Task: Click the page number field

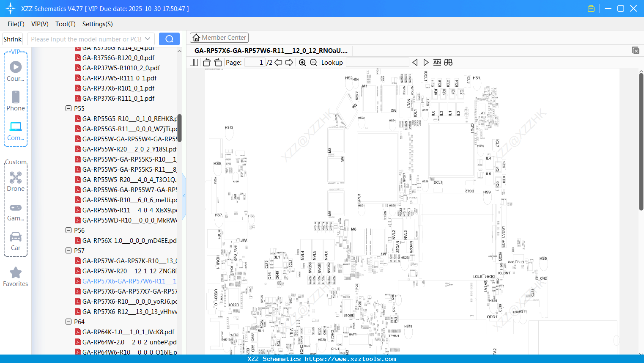Action: pos(255,62)
